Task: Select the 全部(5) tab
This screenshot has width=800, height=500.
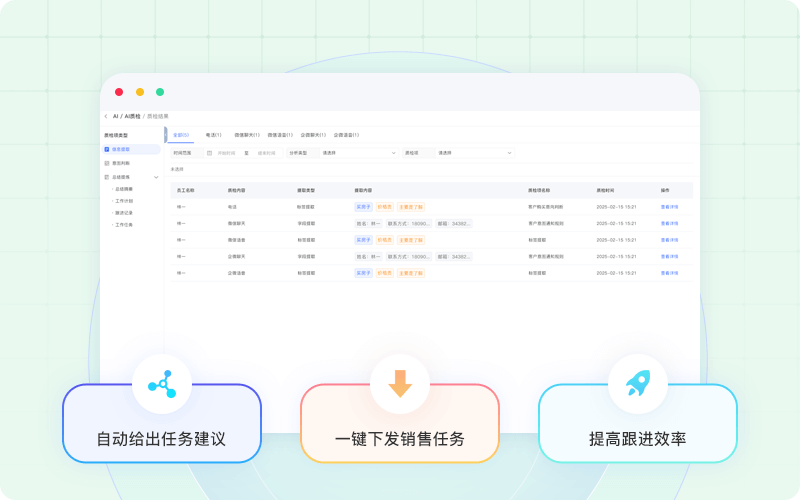Action: coord(181,134)
